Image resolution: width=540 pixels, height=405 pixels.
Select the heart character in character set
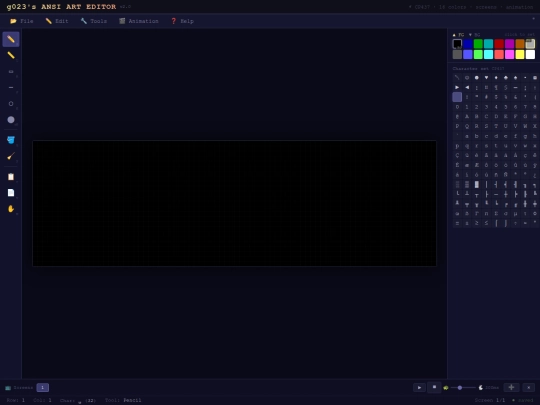[486, 78]
